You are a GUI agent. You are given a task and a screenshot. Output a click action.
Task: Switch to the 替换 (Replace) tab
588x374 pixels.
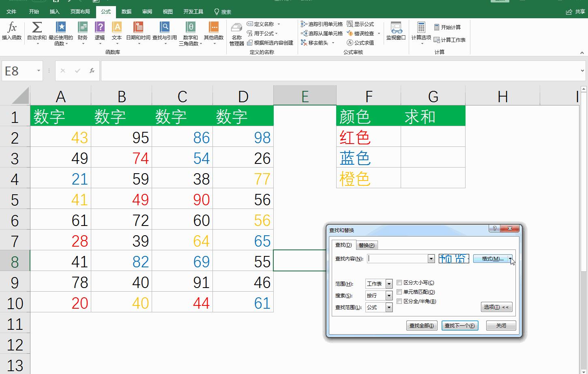click(x=367, y=245)
